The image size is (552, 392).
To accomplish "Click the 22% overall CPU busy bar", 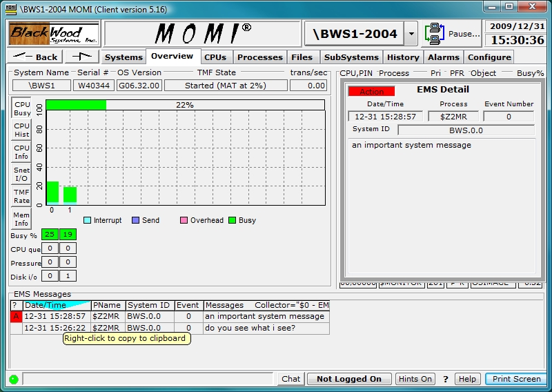I will pyautogui.click(x=185, y=105).
